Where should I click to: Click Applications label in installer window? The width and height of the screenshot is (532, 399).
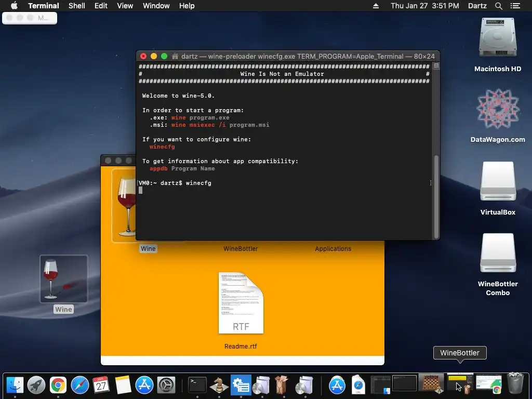tap(333, 249)
